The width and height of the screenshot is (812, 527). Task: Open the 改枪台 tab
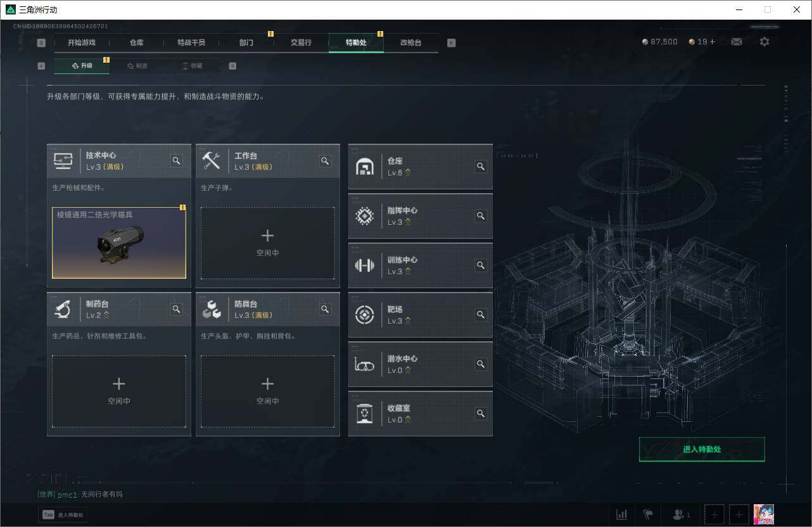(410, 42)
